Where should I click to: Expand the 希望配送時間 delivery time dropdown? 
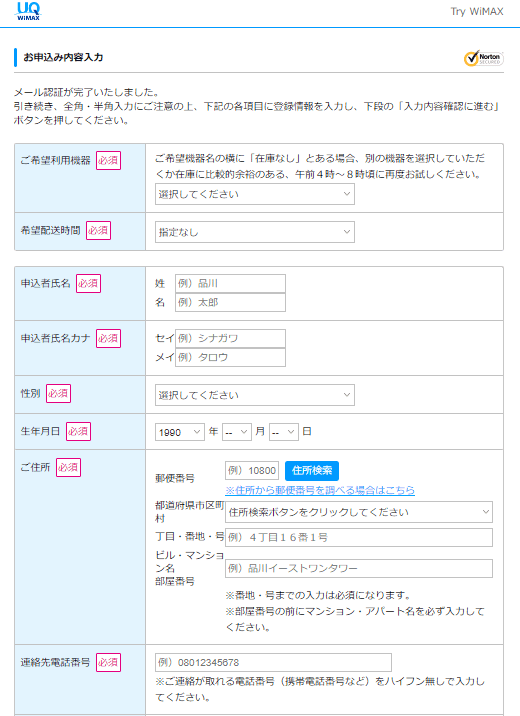tap(255, 232)
